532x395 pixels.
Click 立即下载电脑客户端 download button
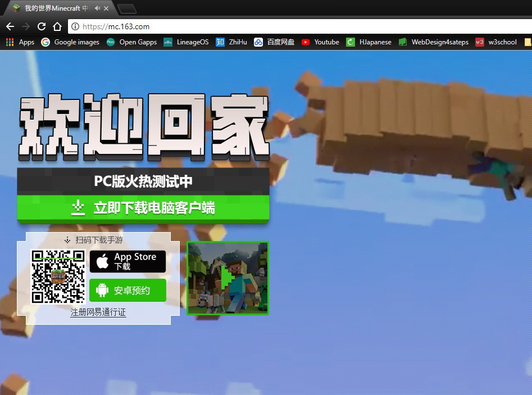tap(143, 208)
